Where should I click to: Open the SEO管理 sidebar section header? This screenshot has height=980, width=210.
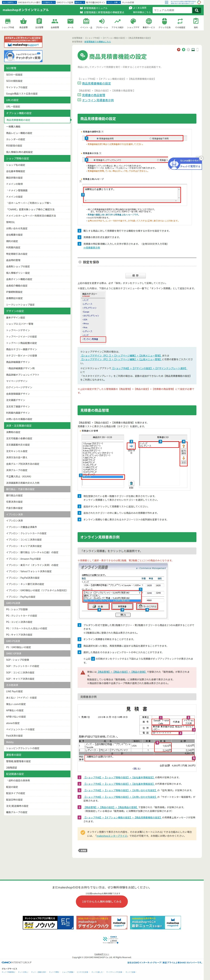pyautogui.click(x=37, y=68)
